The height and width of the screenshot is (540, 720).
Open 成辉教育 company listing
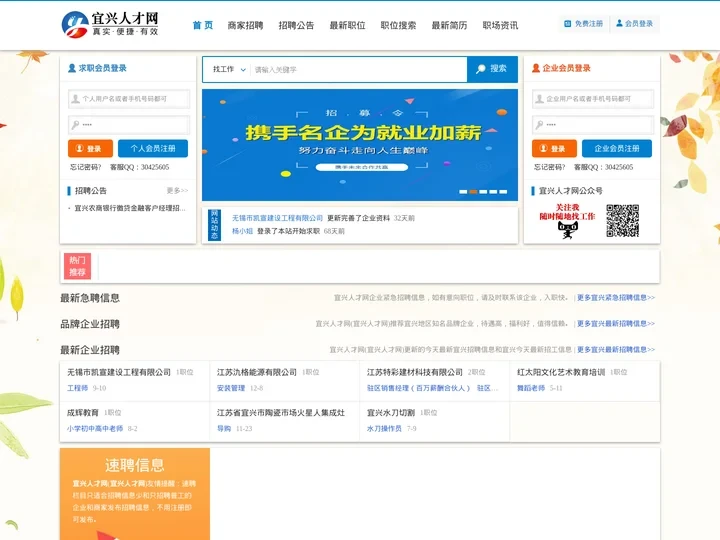[83, 412]
